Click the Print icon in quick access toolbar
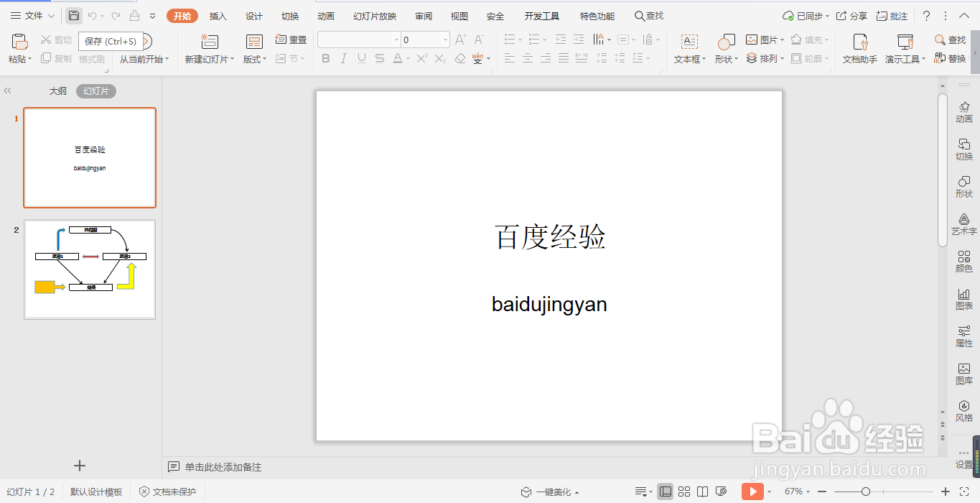This screenshot has width=980, height=503. pyautogui.click(x=135, y=16)
